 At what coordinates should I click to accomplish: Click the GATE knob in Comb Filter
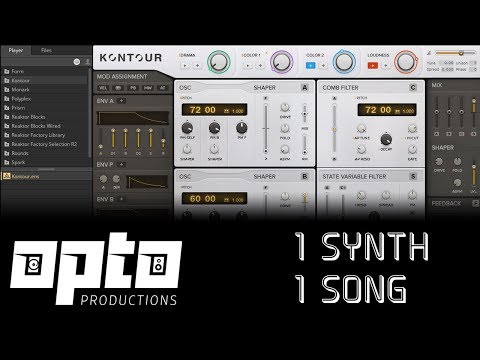pos(412,150)
